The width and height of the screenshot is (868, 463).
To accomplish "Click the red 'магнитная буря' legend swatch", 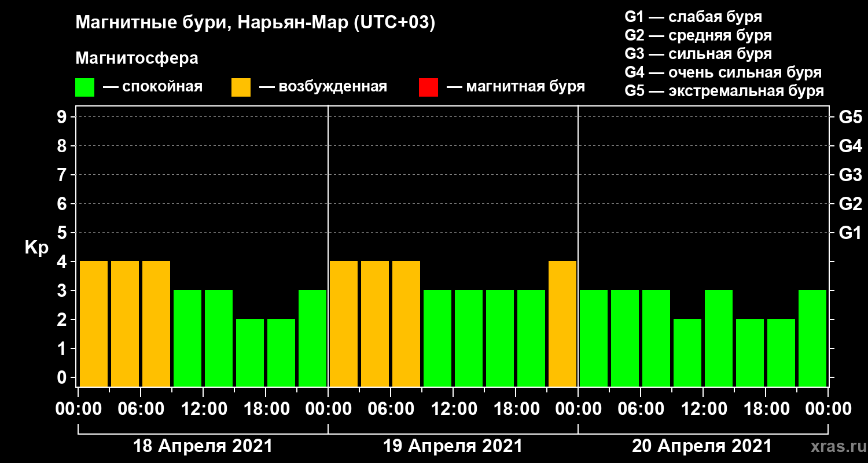I will [428, 87].
